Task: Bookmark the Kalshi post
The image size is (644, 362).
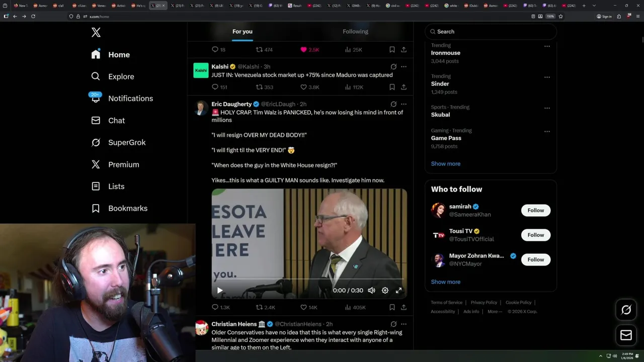Action: 392,87
